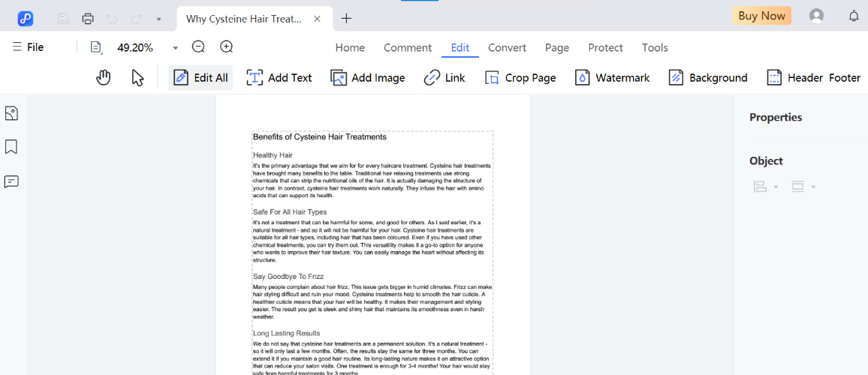Image resolution: width=868 pixels, height=375 pixels.
Task: Select the arrow Select tool
Action: pyautogui.click(x=138, y=77)
